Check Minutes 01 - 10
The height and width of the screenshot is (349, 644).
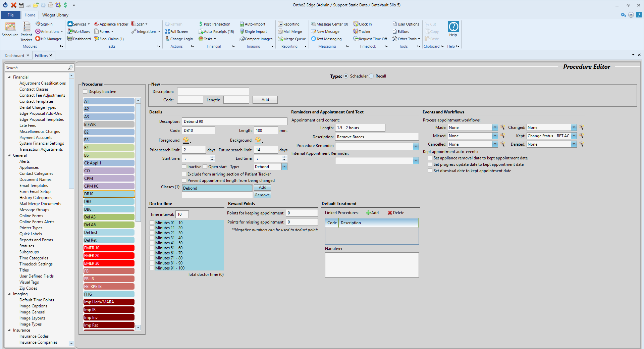tap(152, 223)
